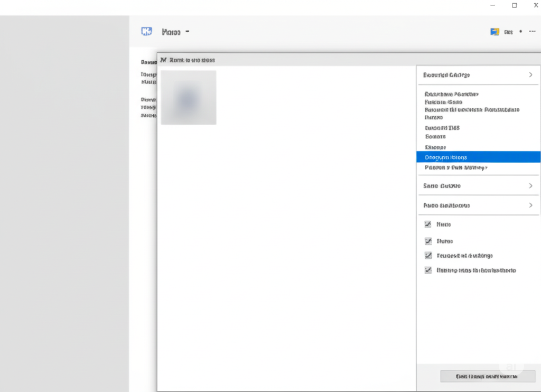Click the yellow and blue icon in header

pyautogui.click(x=495, y=32)
